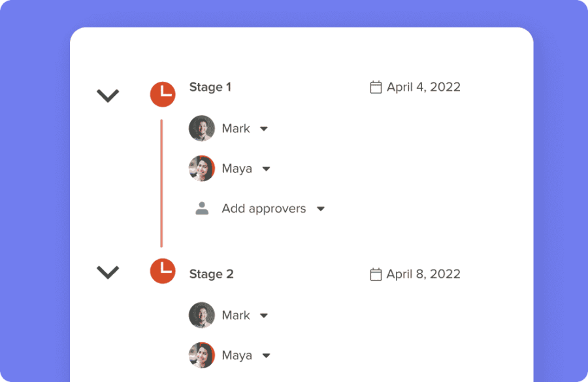Select the Stage 1 label

coord(210,86)
